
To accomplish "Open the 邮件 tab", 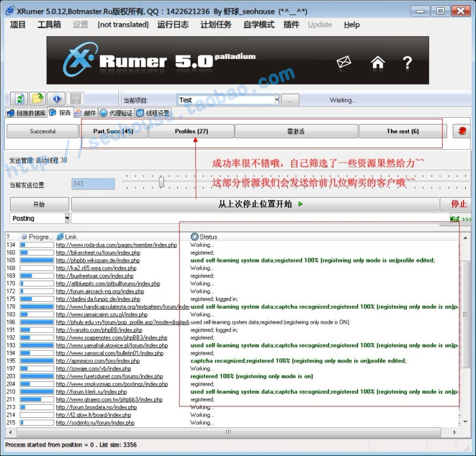I will coord(86,113).
